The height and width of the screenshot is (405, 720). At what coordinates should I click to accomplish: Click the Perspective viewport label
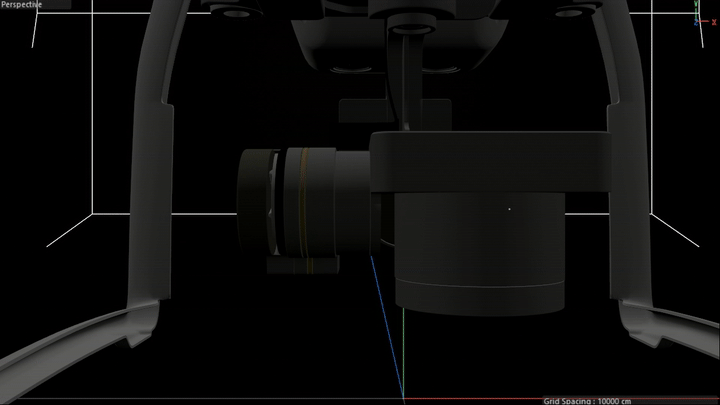click(x=22, y=5)
